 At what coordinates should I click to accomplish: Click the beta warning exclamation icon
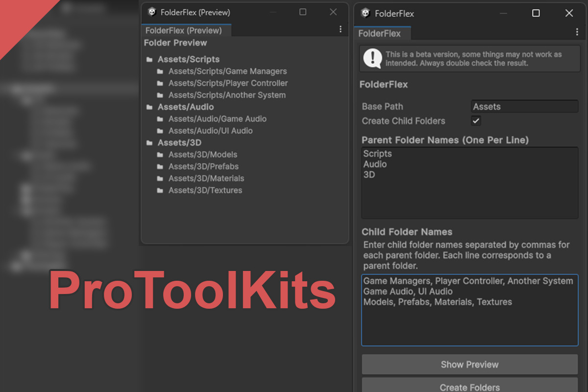pos(372,59)
